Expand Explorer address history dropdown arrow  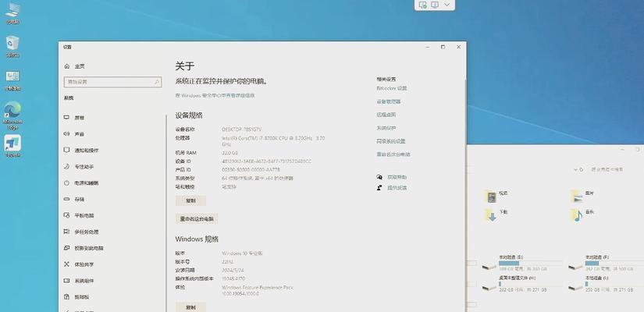click(x=575, y=169)
